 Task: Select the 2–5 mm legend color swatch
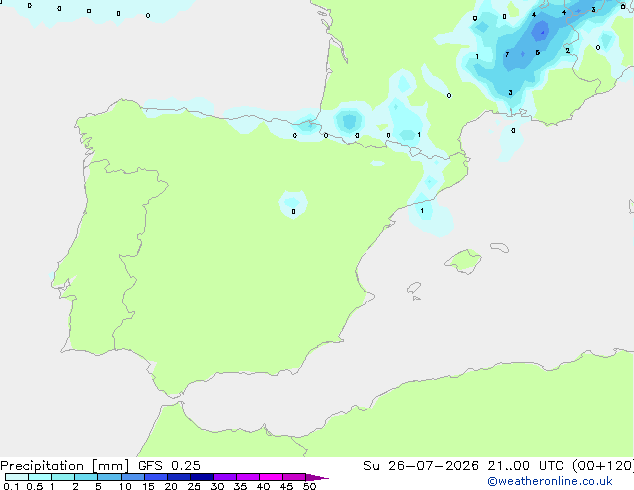pos(86,477)
